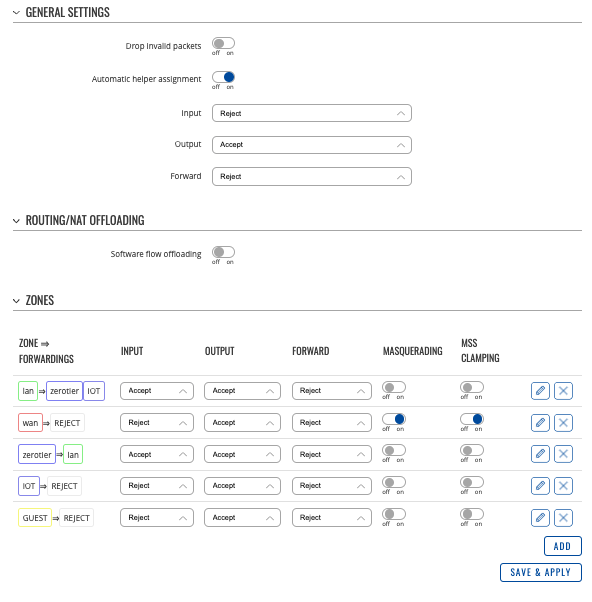Turn off wan zone masquerading
592x602 pixels.
pos(394,419)
